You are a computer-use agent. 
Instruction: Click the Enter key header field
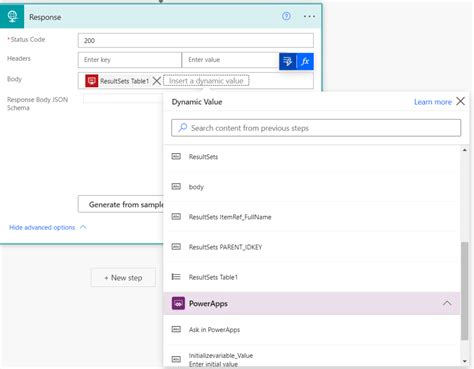tap(130, 60)
